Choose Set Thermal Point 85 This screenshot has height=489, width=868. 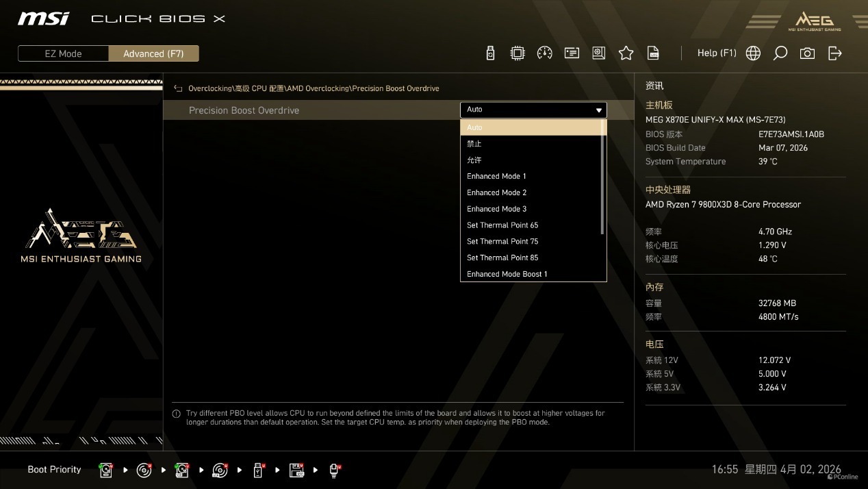coord(531,258)
